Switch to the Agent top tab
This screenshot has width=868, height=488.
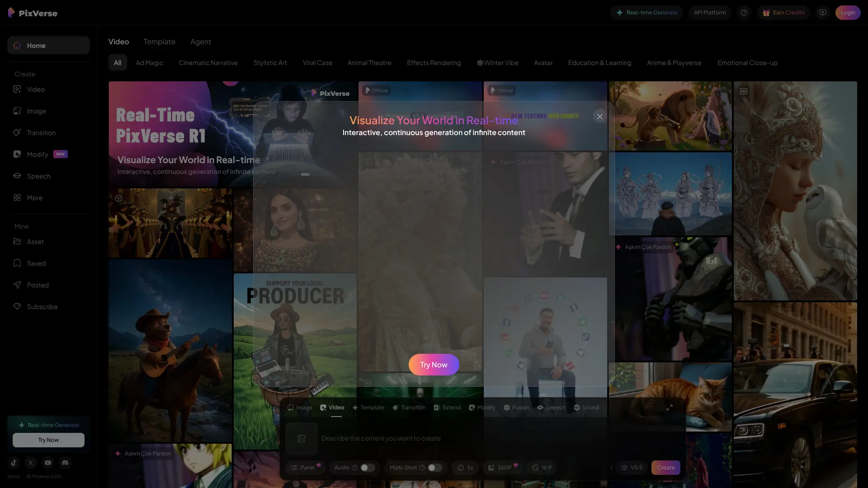(x=201, y=42)
